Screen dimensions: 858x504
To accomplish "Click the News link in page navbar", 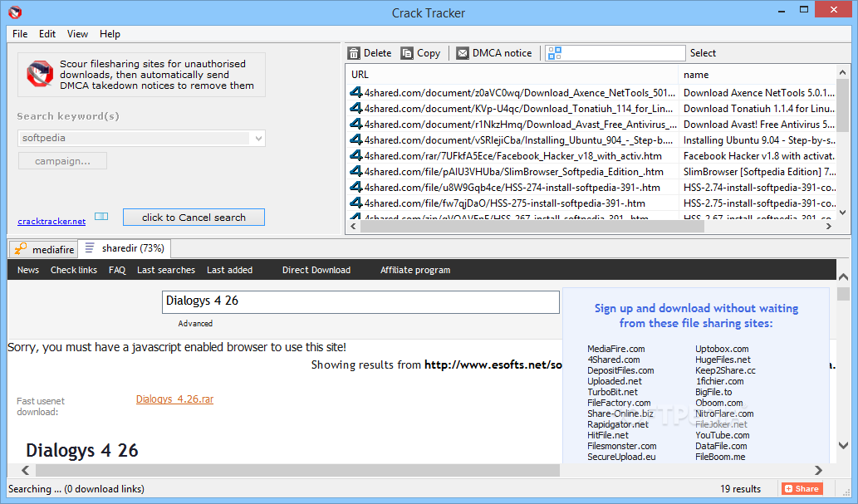I will click(x=28, y=270).
